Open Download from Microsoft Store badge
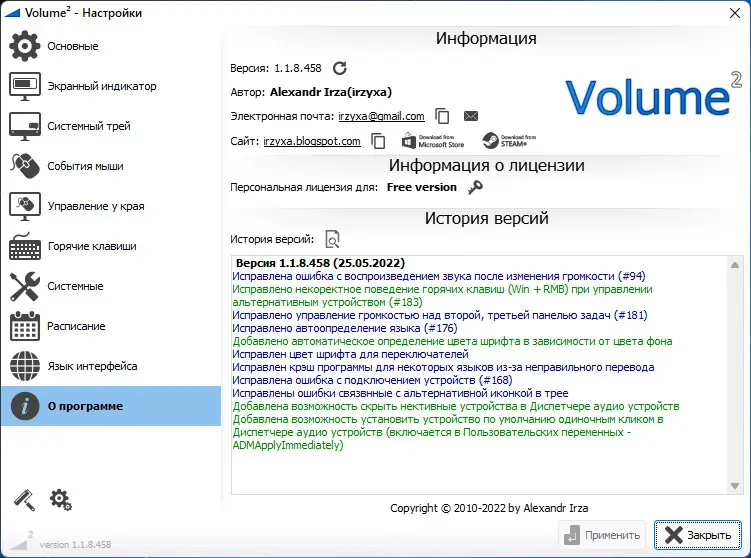Viewport: 751px width, 558px height. click(433, 141)
